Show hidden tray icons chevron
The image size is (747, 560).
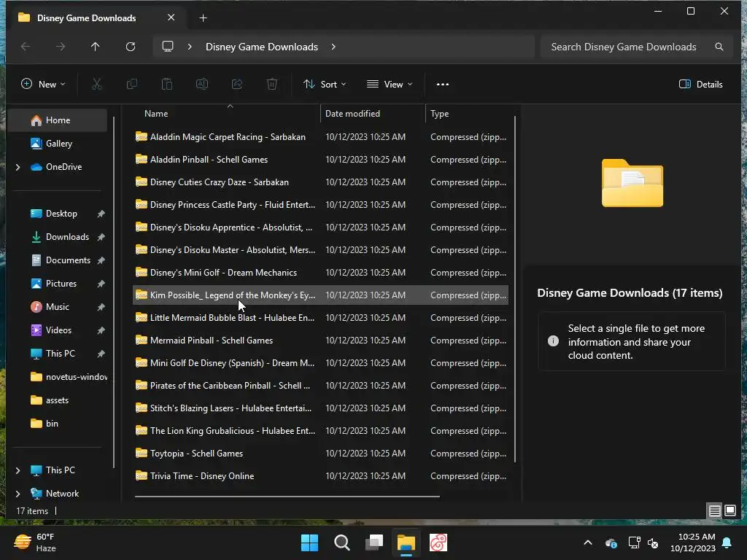click(588, 542)
